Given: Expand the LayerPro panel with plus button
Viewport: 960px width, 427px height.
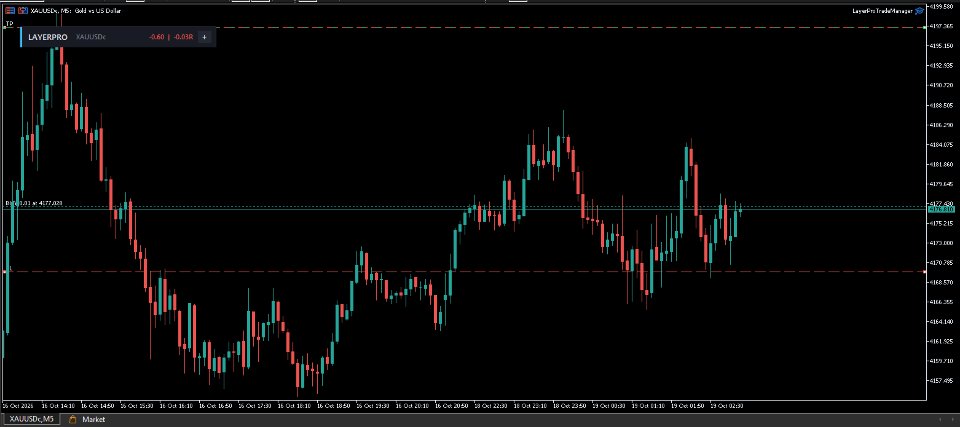Looking at the screenshot, I should click(204, 37).
